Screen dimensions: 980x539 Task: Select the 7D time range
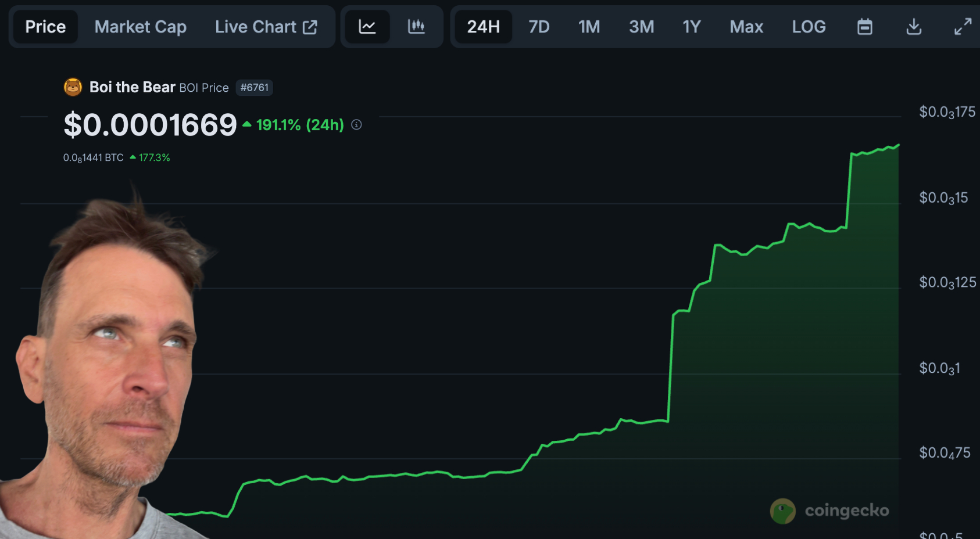click(x=539, y=27)
